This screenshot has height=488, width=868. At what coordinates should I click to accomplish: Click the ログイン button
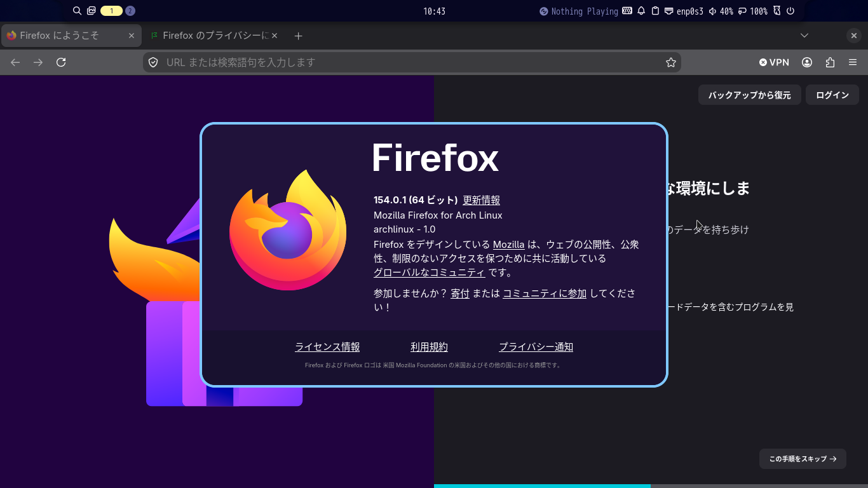[832, 95]
